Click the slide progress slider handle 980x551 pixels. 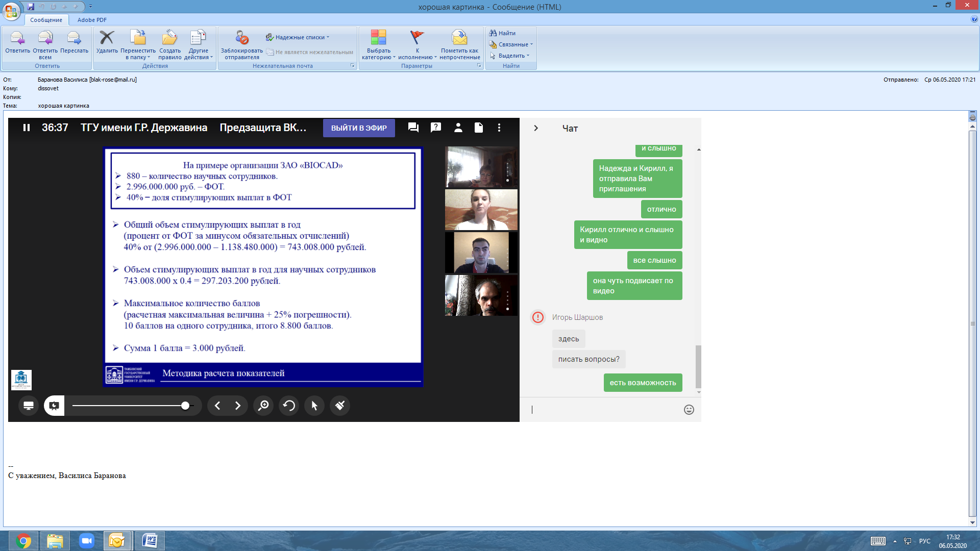(185, 406)
